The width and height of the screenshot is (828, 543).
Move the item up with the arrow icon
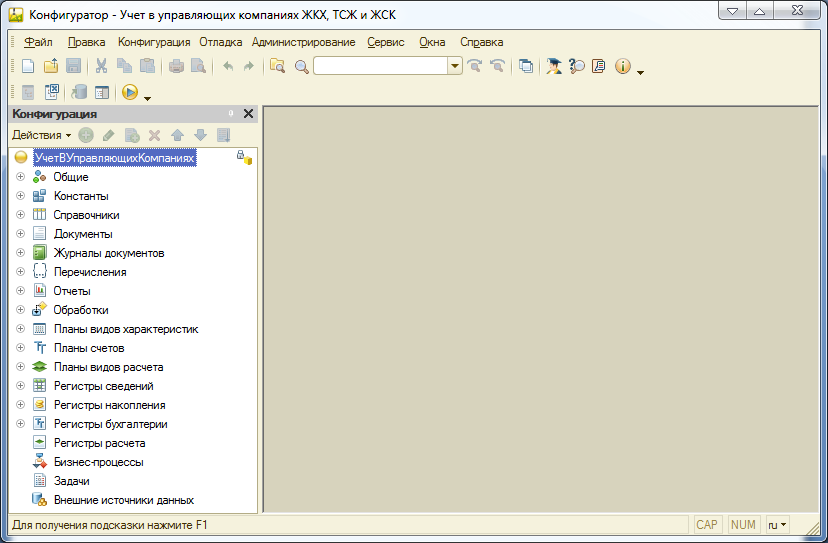pos(177,135)
